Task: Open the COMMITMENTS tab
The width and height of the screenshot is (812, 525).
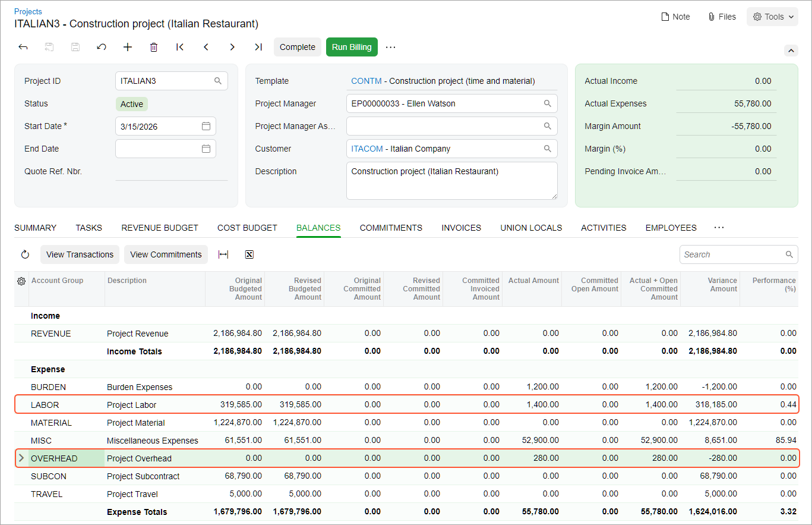Action: coord(391,228)
